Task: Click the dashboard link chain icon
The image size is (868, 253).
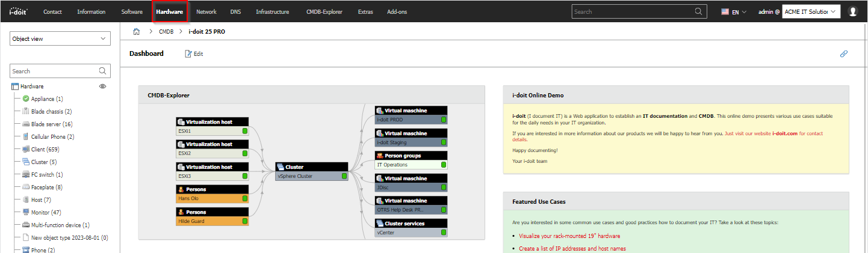Action: pyautogui.click(x=843, y=53)
